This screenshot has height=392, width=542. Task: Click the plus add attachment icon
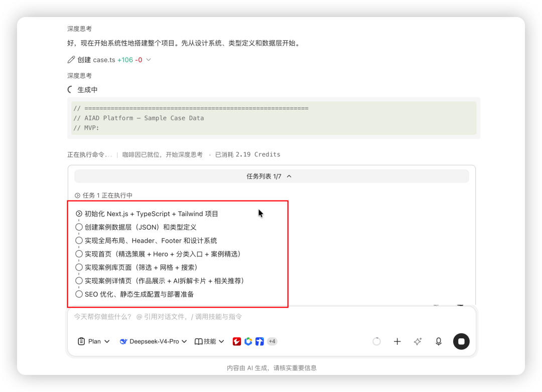[397, 341]
